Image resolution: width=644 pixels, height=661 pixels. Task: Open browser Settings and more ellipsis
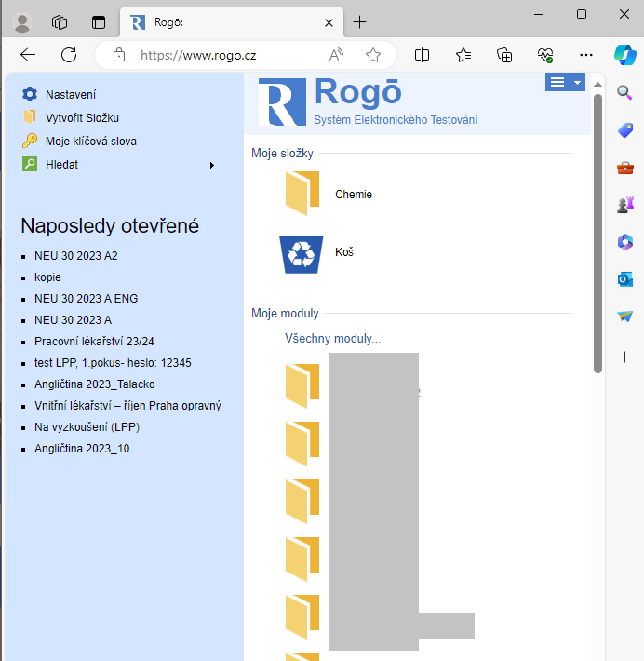586,55
